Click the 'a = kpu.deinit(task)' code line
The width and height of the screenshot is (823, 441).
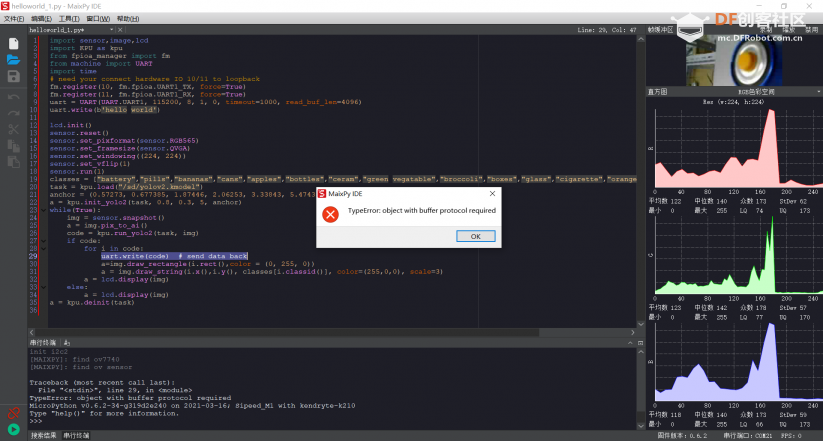(x=92, y=302)
